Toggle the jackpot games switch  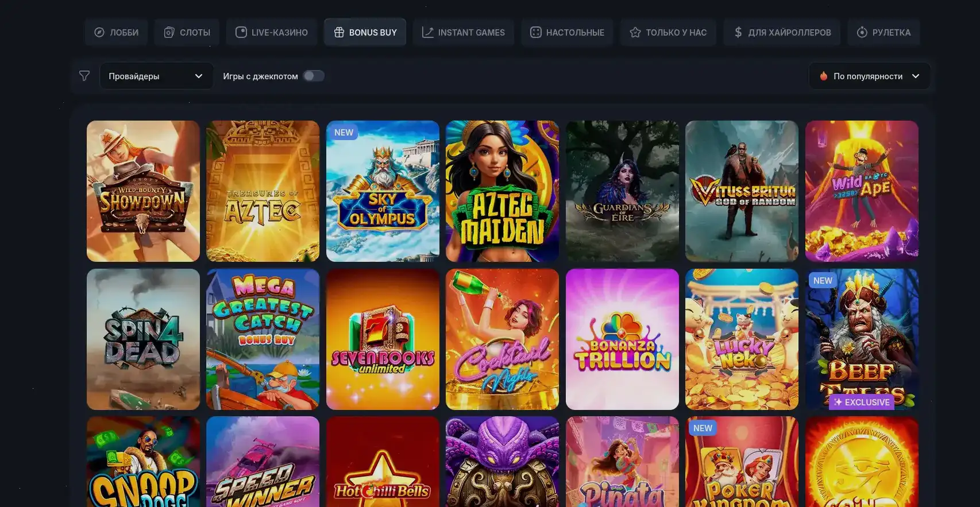[x=314, y=76]
